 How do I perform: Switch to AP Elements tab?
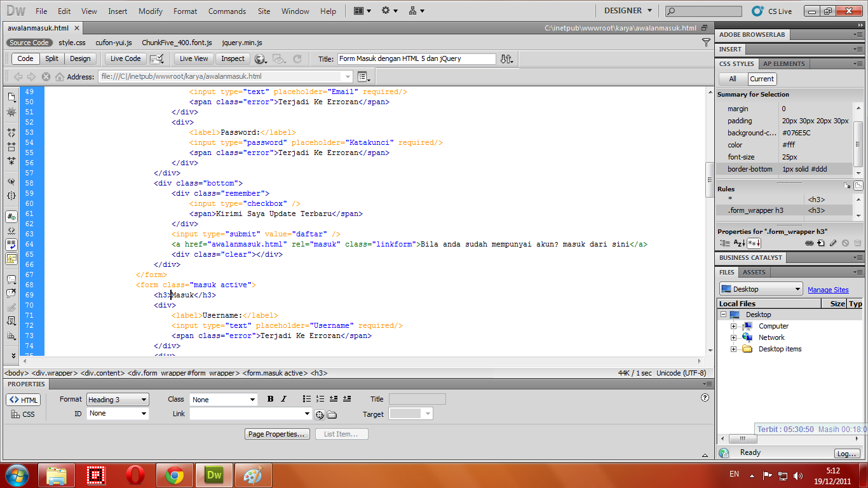click(x=783, y=64)
